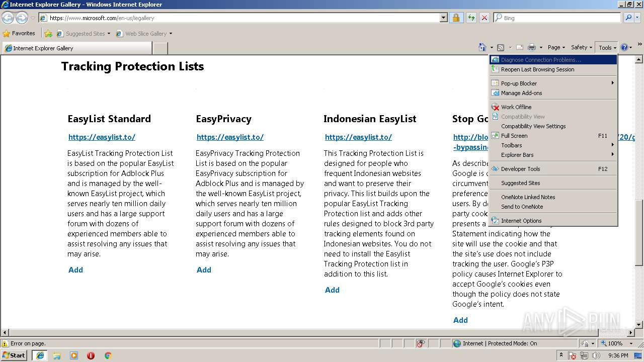Close the Tools menu button
The width and height of the screenshot is (644, 362).
point(607,47)
